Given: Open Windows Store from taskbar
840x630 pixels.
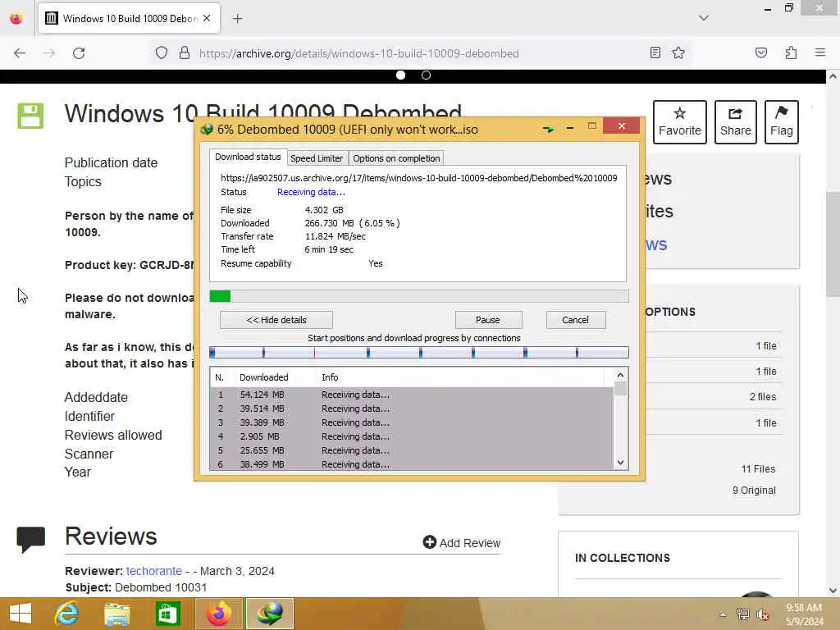Looking at the screenshot, I should pyautogui.click(x=167, y=614).
